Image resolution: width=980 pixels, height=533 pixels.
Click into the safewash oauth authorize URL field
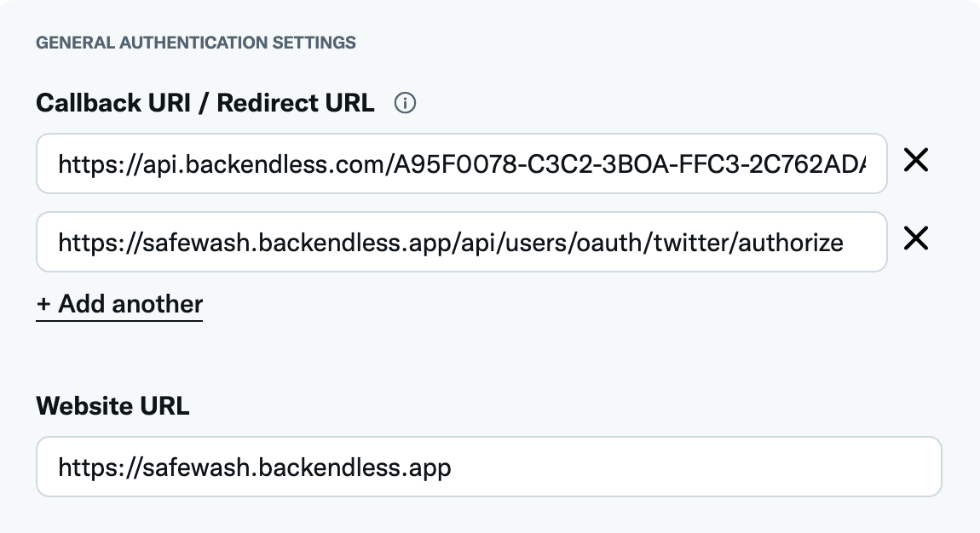(461, 243)
